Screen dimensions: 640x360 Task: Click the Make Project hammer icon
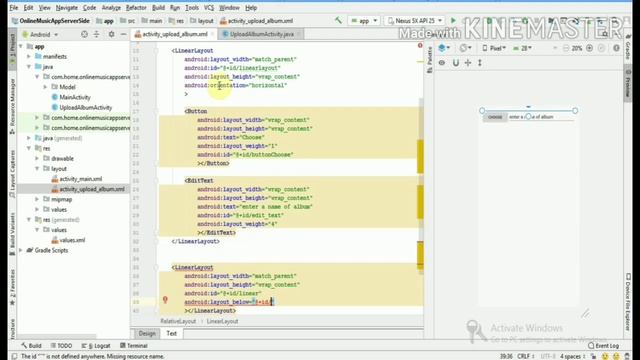click(338, 20)
